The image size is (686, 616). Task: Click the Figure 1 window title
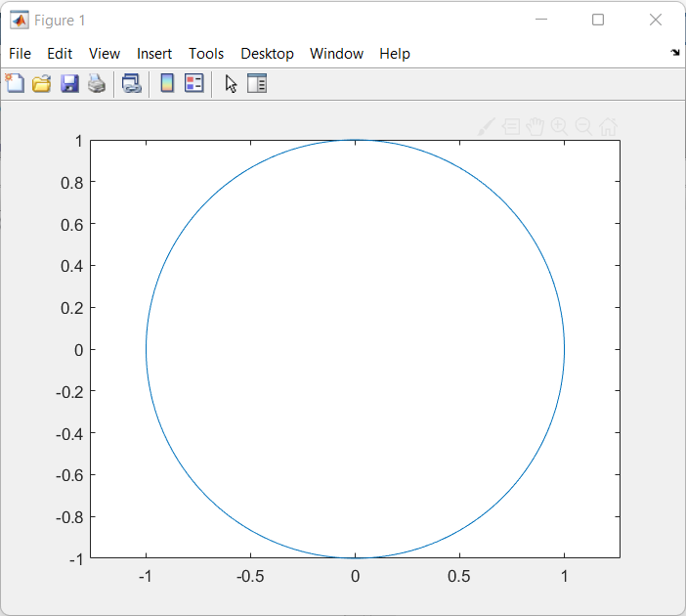click(60, 21)
